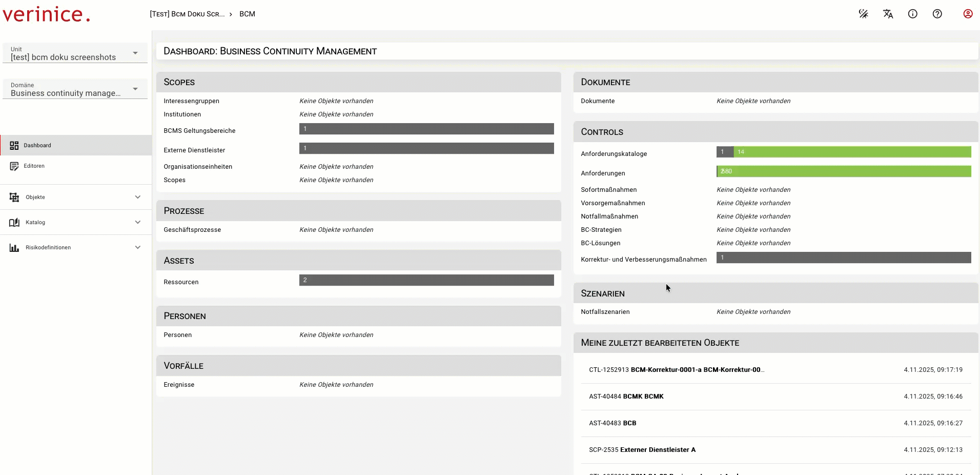
Task: Open the language translation switcher
Action: coord(888,14)
